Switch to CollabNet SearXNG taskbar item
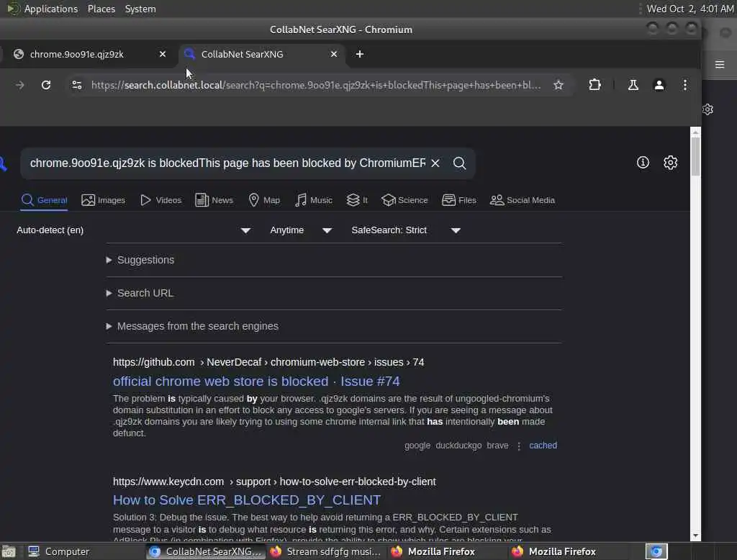The width and height of the screenshot is (737, 560). pos(205,551)
